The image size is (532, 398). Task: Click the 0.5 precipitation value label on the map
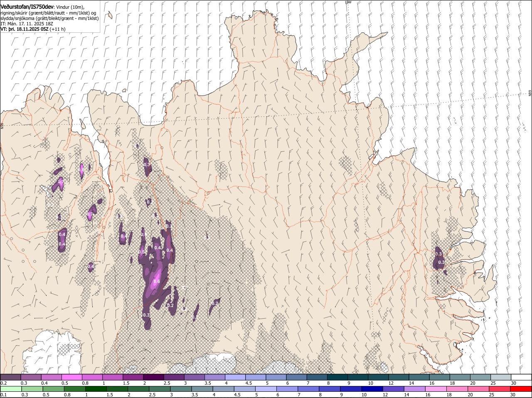(x=141, y=252)
